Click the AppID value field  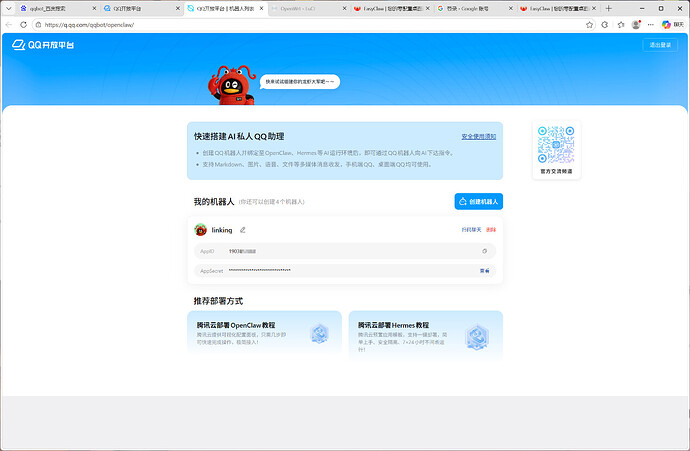click(345, 251)
